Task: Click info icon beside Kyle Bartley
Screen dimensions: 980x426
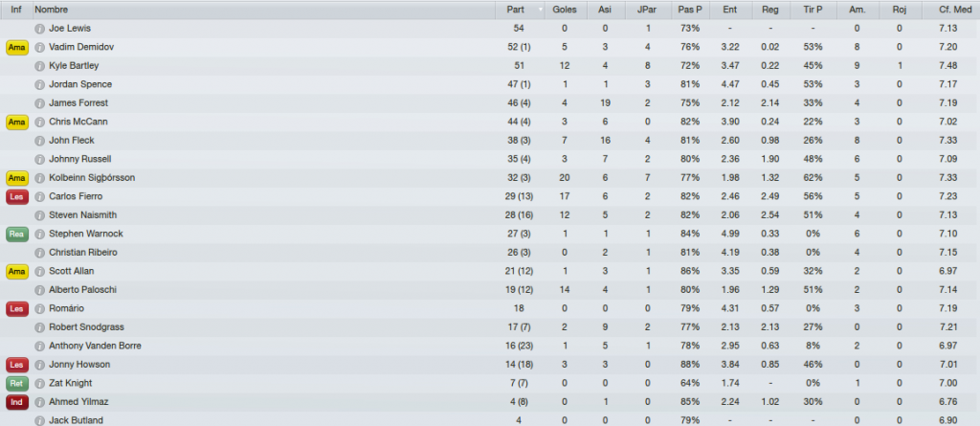Action: 40,66
